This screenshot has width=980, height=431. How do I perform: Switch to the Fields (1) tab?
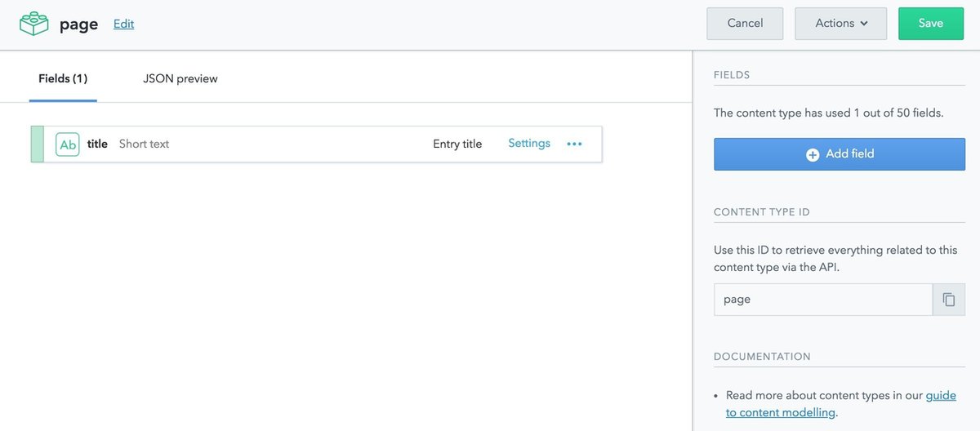[63, 79]
